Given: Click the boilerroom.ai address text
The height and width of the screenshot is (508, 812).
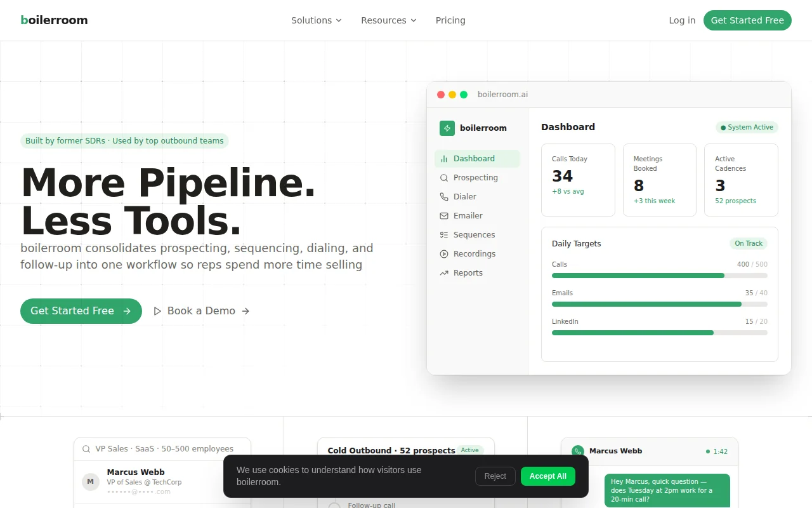Looking at the screenshot, I should (502, 95).
